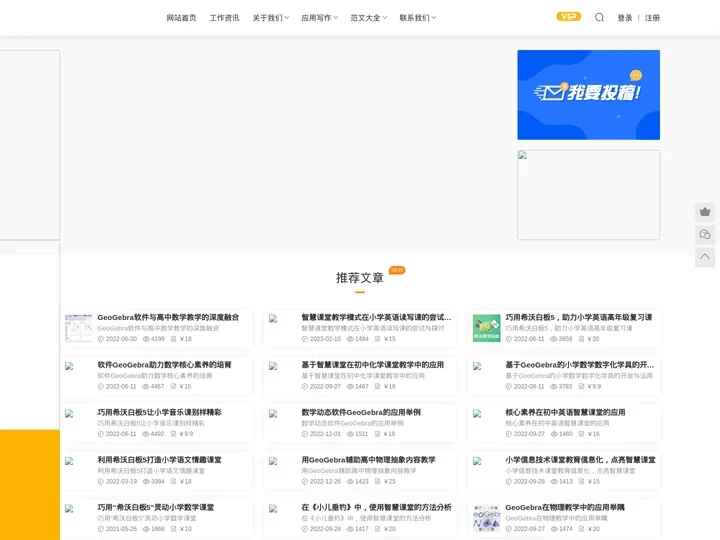Click broken image icon beside 基于智慧课堂在初中化学课堂教学中的应用
The image size is (720, 540).
[273, 366]
